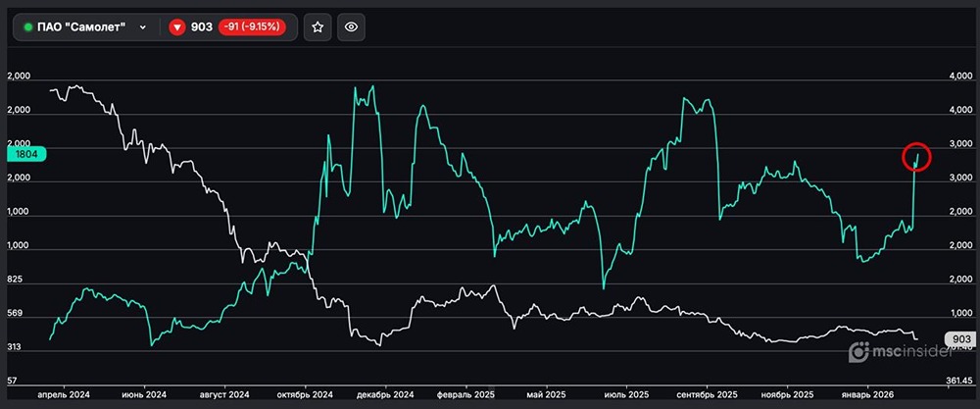
Task: Click the red down-triangle price icon
Action: point(177,27)
